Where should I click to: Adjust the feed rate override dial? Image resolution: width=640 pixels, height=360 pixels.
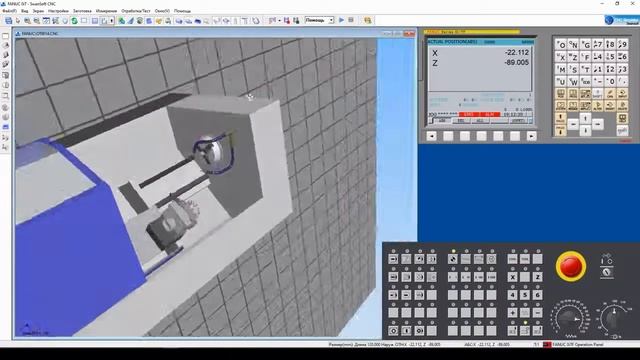click(569, 320)
